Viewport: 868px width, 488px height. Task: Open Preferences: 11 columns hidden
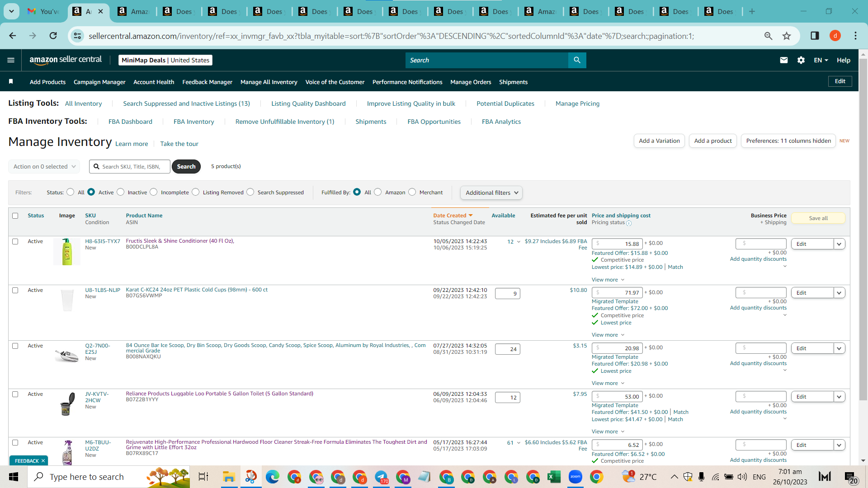(788, 141)
